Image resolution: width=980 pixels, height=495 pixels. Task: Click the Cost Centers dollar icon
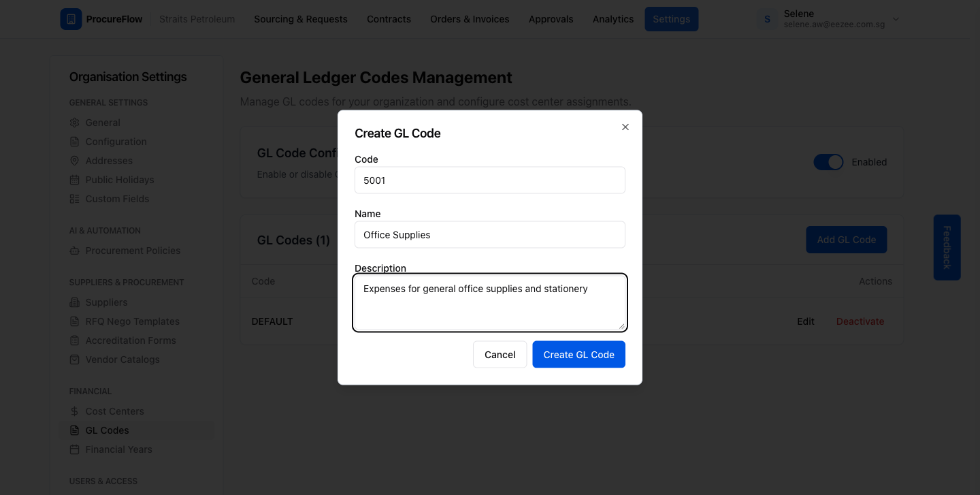[x=75, y=411]
